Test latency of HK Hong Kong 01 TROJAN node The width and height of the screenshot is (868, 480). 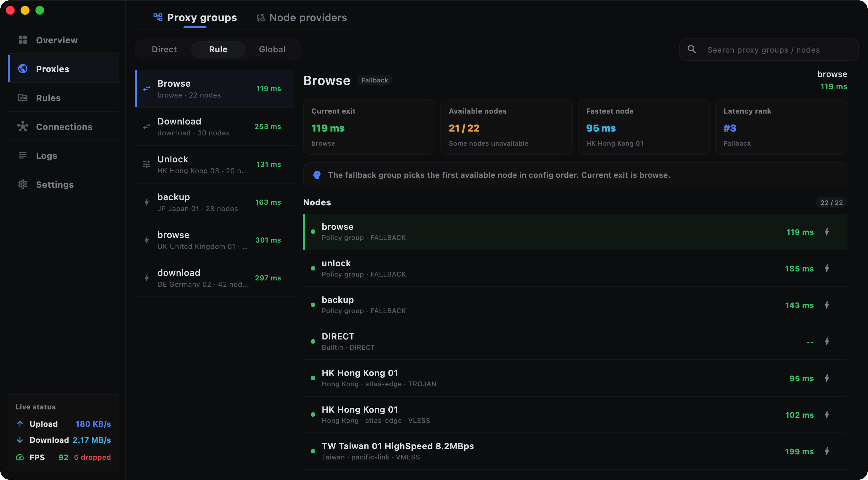tap(827, 378)
